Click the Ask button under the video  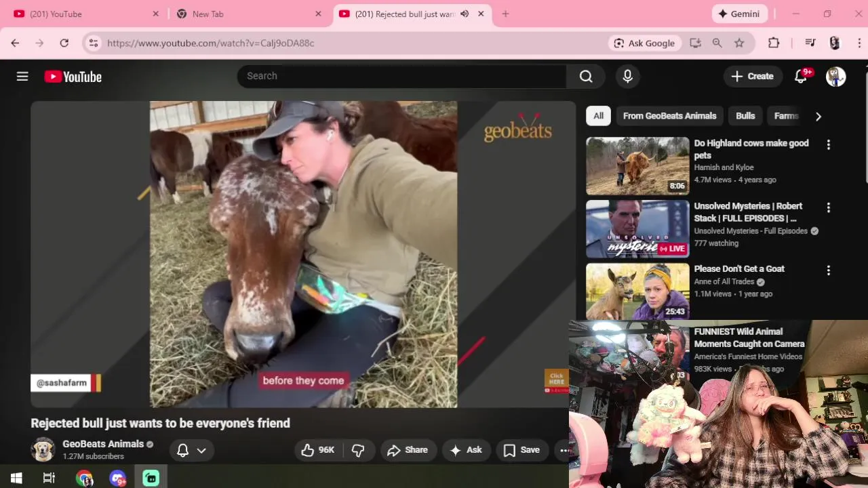coord(466,450)
